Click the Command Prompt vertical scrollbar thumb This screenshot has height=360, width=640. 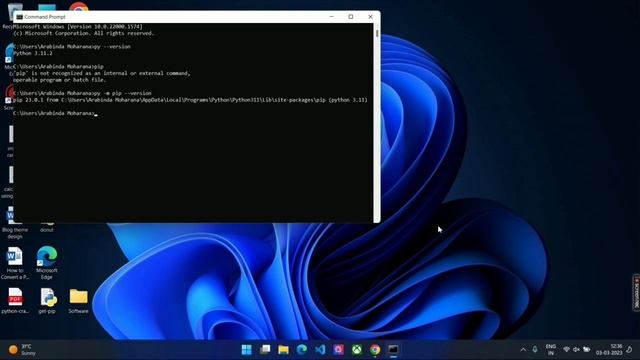click(377, 33)
